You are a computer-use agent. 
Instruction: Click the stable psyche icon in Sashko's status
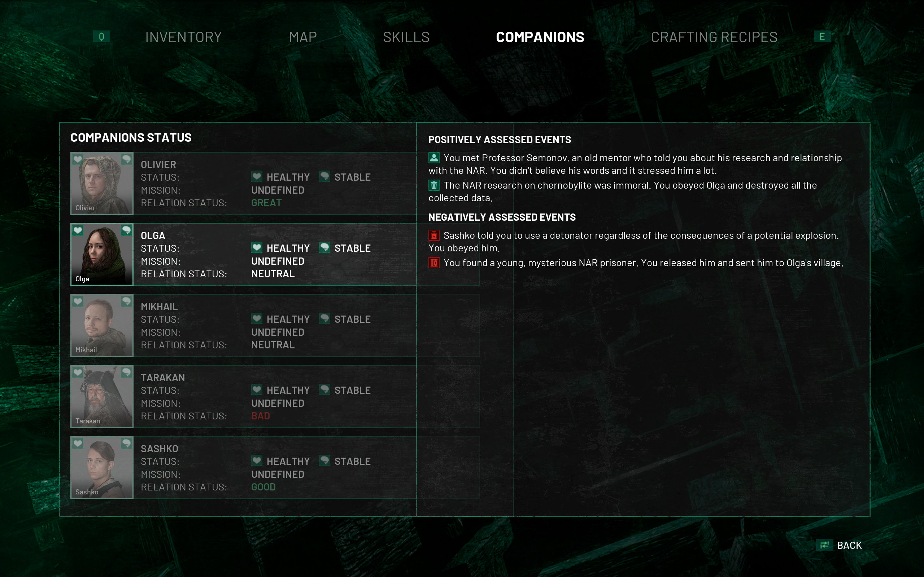point(324,460)
